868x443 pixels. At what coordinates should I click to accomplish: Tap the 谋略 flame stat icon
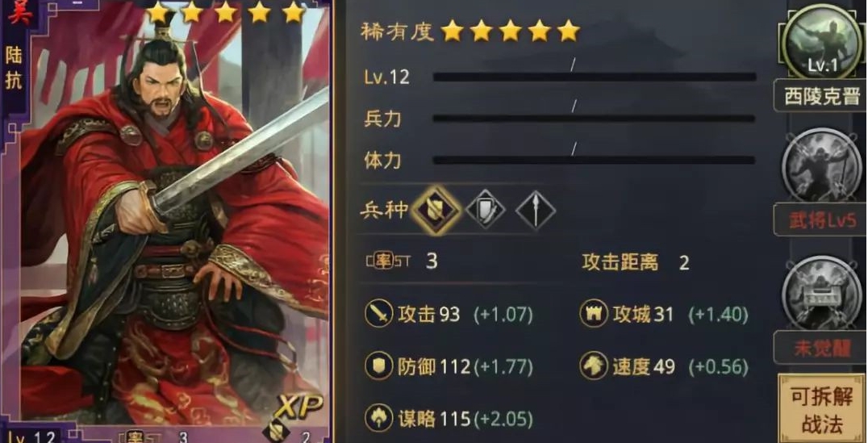(x=378, y=419)
